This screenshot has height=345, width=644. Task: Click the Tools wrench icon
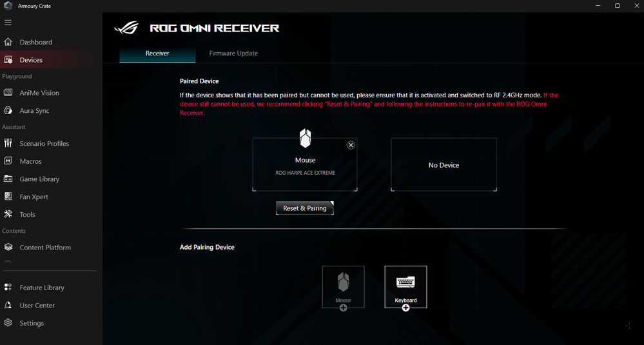point(8,214)
